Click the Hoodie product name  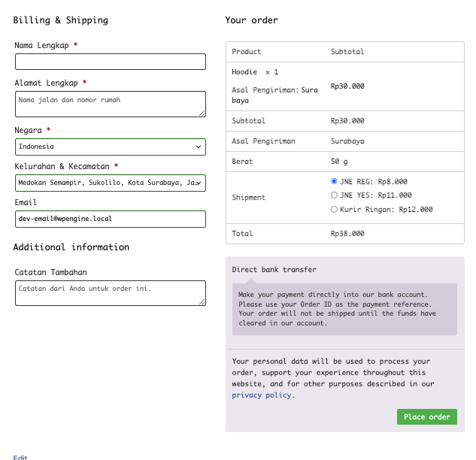pos(244,72)
